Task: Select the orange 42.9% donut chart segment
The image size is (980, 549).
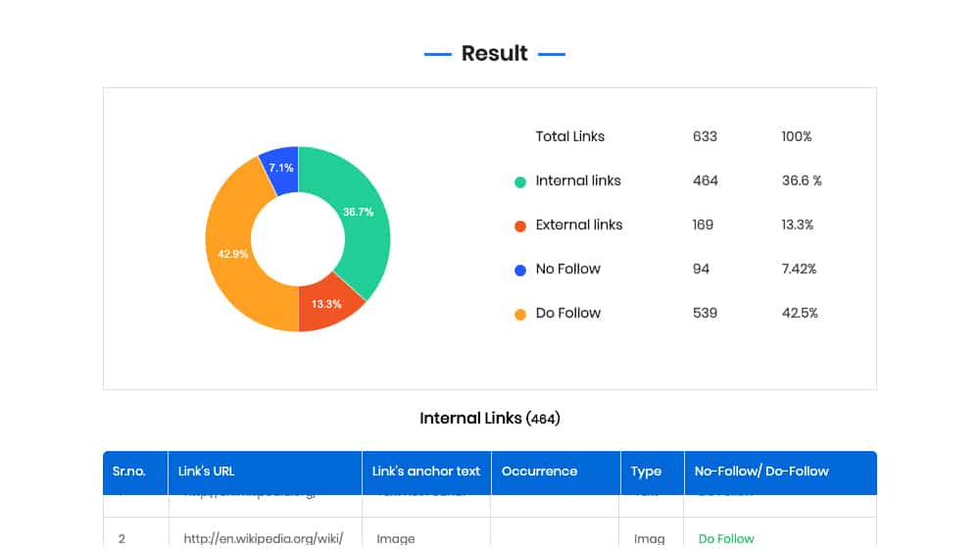Action: point(232,254)
